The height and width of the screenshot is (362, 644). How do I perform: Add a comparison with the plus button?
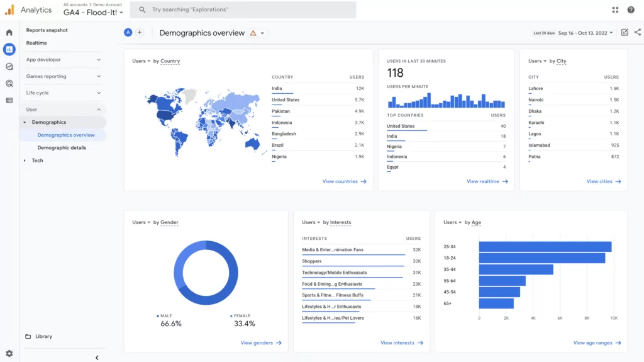coord(140,33)
